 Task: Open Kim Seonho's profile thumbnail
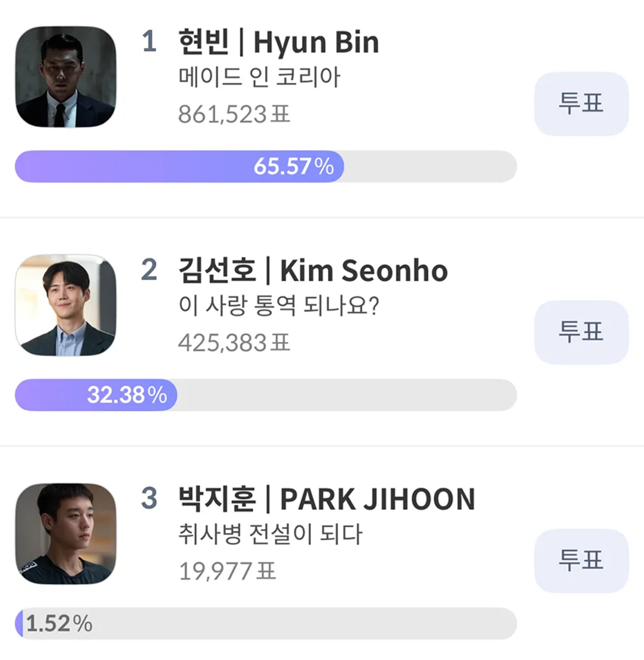click(x=65, y=305)
